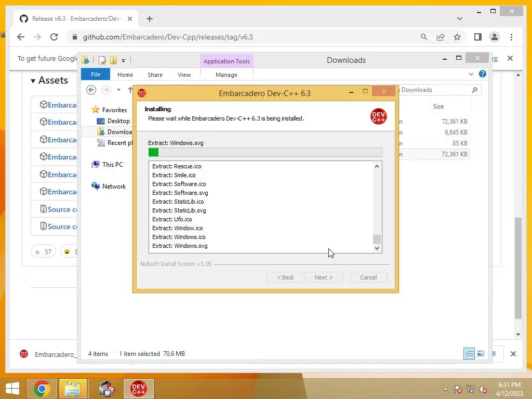Viewport: 532px width, 399px height.
Task: Click Explorer's forward navigation arrow
Action: coord(106,90)
